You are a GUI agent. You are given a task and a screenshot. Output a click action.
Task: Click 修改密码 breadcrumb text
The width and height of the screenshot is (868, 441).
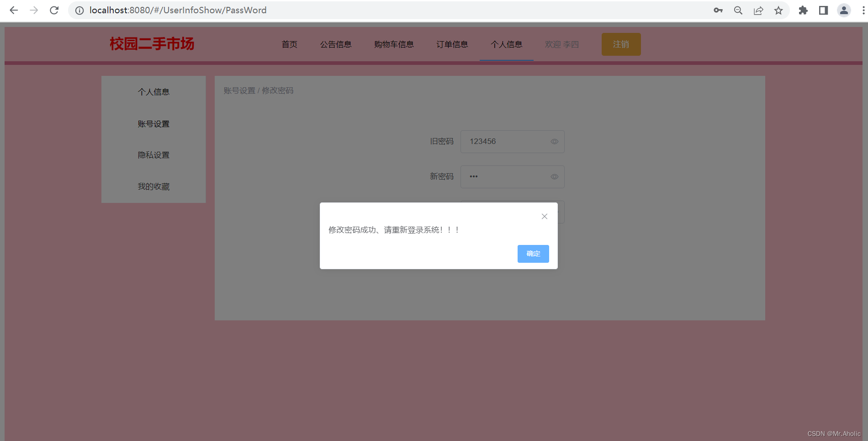[278, 90]
